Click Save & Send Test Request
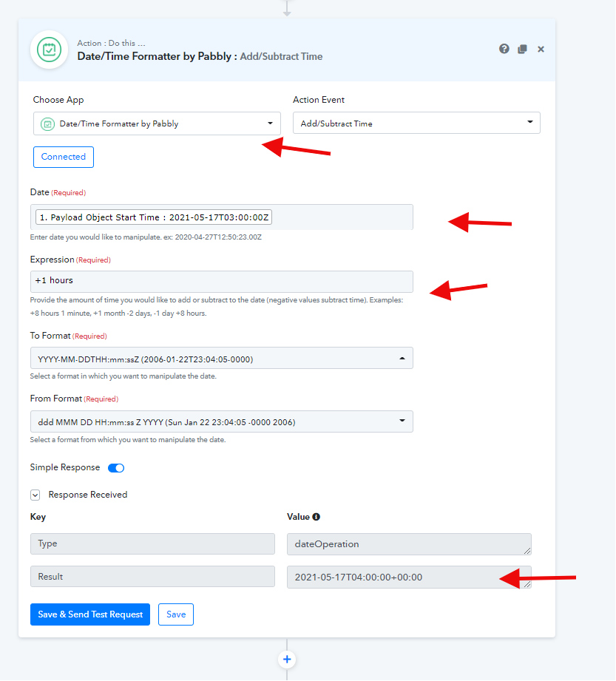This screenshot has height=681, width=616. click(x=90, y=614)
